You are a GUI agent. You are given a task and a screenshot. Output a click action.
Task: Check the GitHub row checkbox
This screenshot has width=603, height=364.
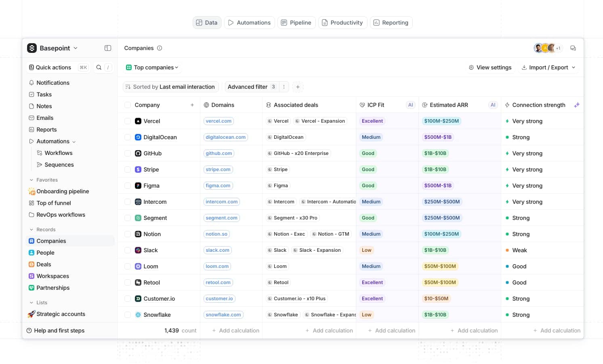click(128, 153)
